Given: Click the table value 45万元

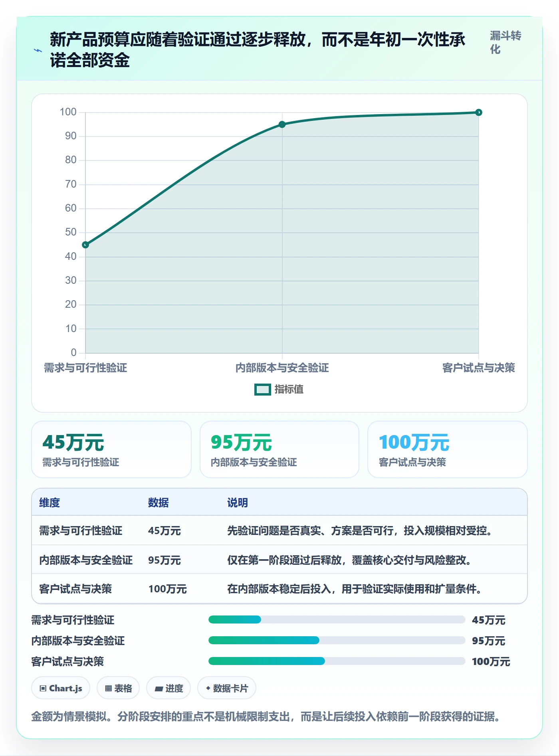Looking at the screenshot, I should pyautogui.click(x=165, y=531).
